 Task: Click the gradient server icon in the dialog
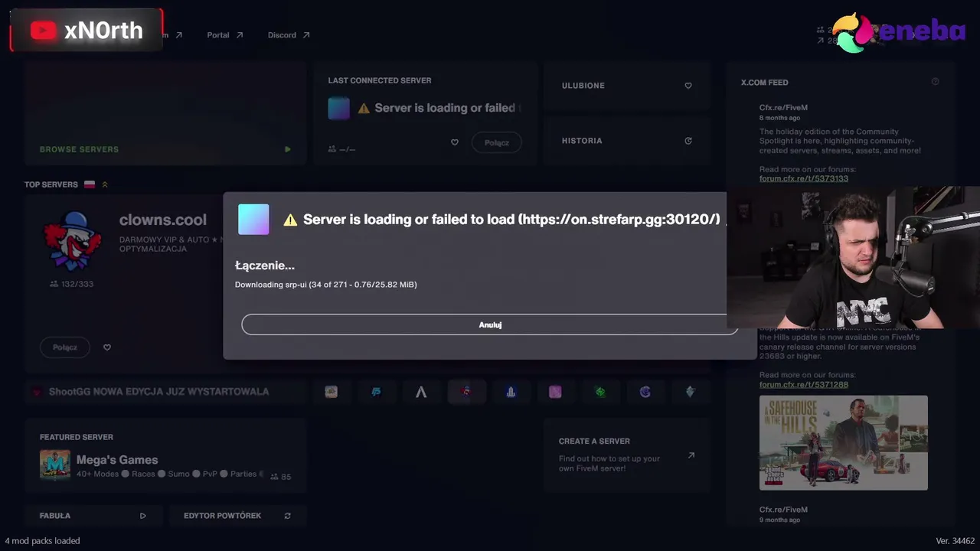[253, 220]
